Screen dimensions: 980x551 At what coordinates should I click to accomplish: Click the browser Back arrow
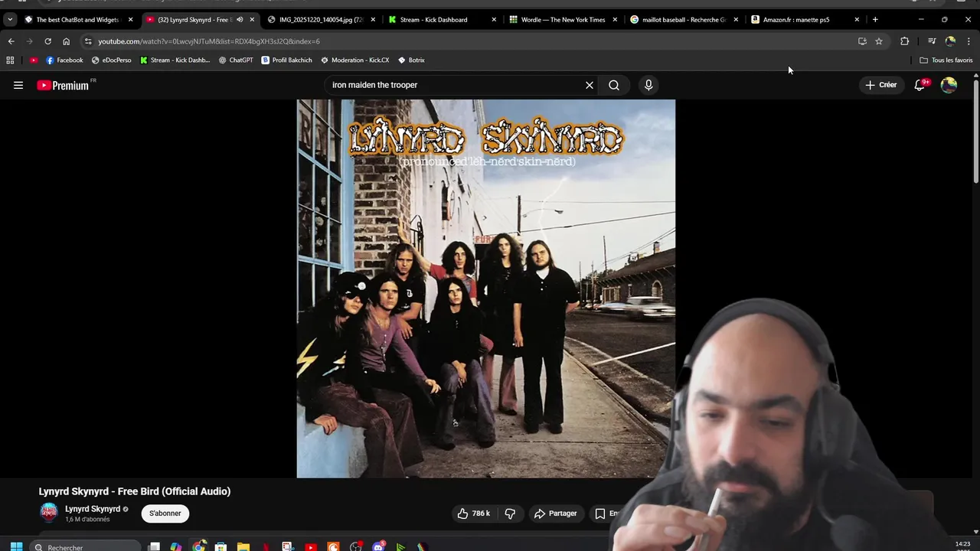click(11, 41)
